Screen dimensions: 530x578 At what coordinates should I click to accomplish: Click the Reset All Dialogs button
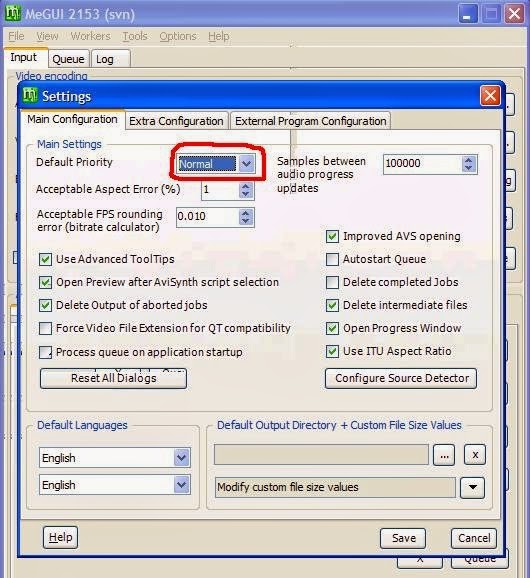[x=114, y=378]
